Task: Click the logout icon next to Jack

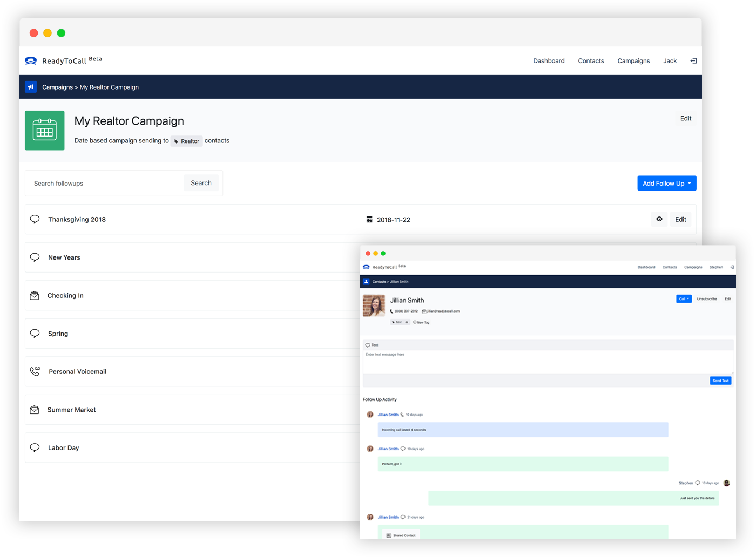Action: pos(693,61)
